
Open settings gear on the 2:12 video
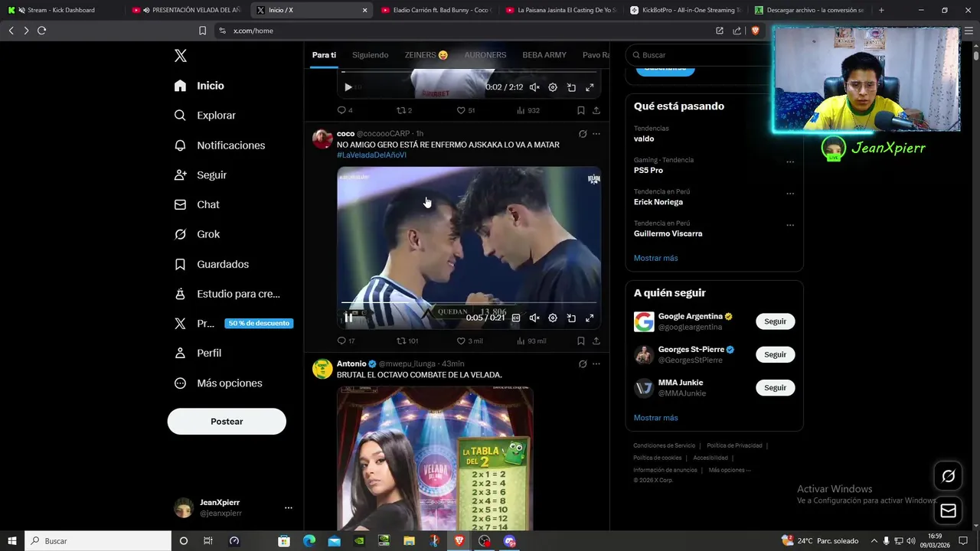553,87
